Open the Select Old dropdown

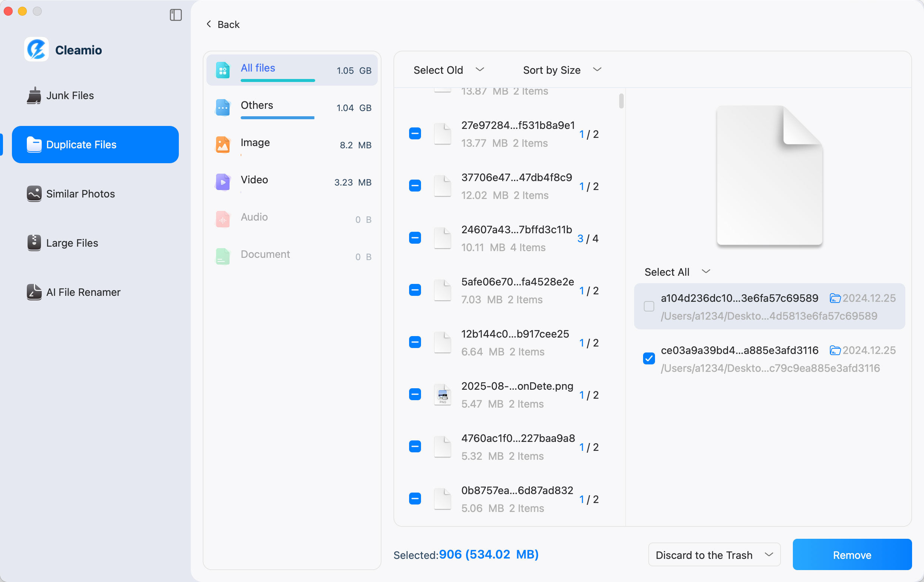point(448,70)
